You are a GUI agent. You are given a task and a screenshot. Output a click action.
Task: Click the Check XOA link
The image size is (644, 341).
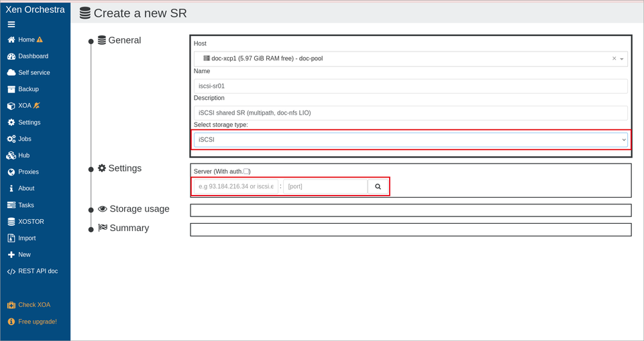[34, 305]
